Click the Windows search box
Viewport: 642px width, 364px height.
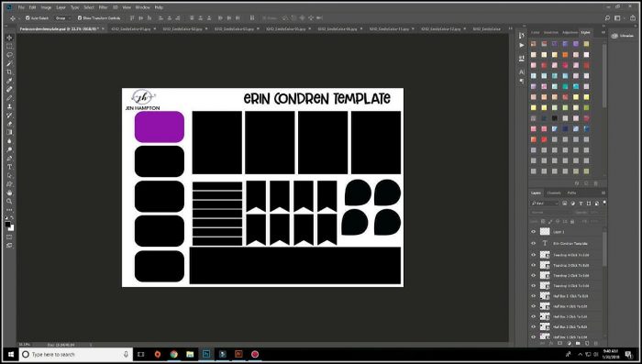click(x=76, y=354)
